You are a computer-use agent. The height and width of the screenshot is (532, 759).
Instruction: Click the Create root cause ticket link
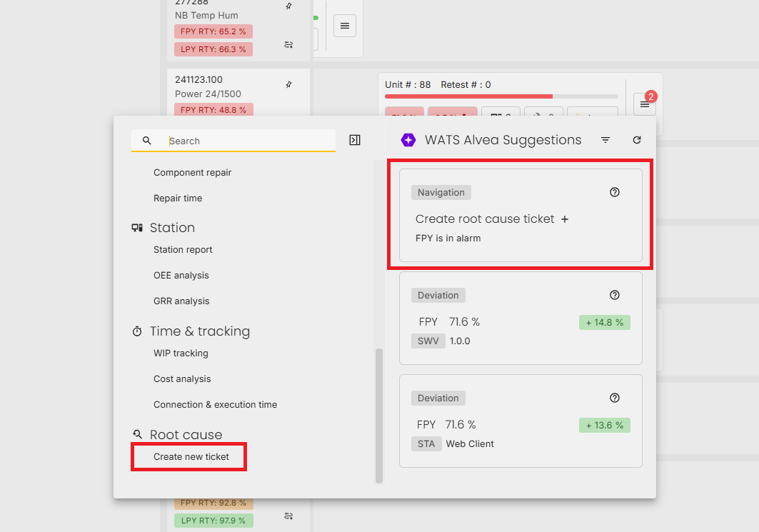click(x=485, y=219)
